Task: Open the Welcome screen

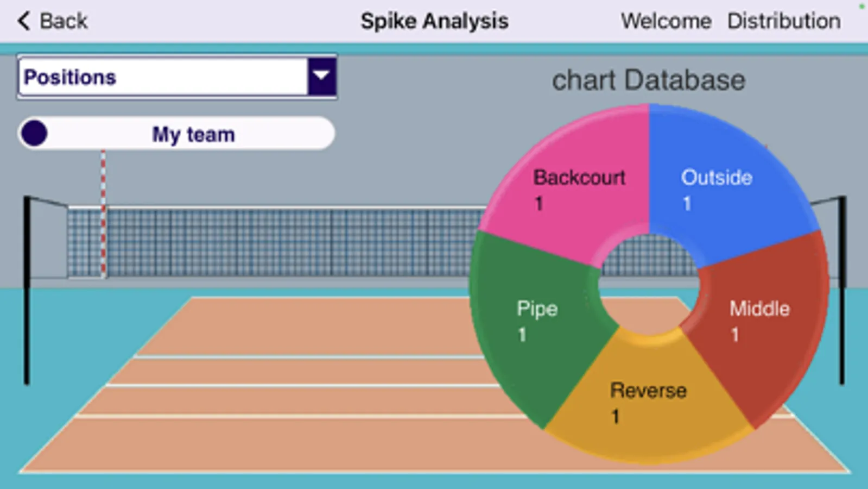Action: pos(666,21)
